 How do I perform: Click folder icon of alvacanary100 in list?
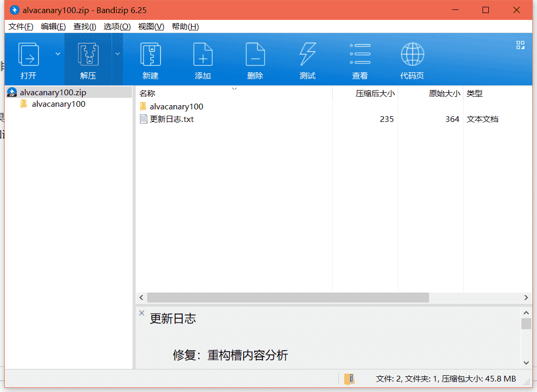(143, 106)
